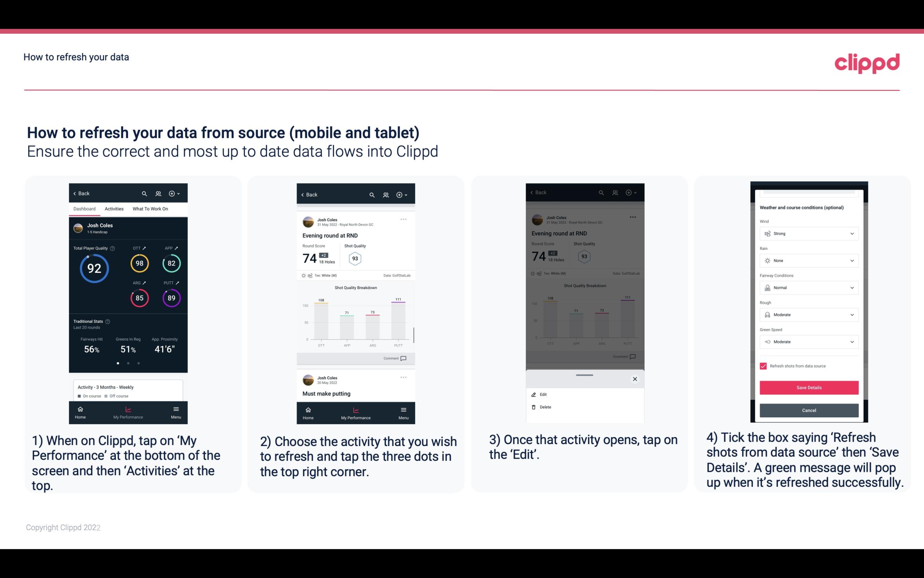This screenshot has height=578, width=924.
Task: Select the 'What To Work On' tab
Action: pos(149,208)
